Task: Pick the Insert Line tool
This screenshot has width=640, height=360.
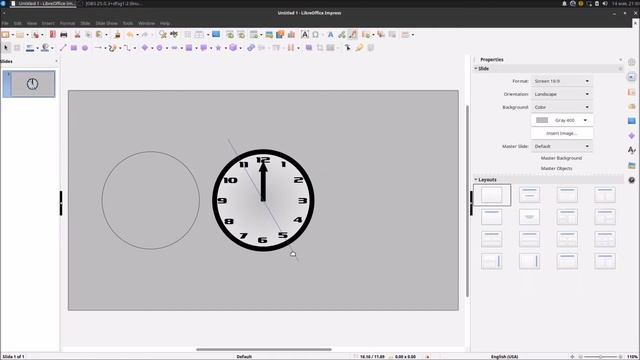Action: [63, 48]
